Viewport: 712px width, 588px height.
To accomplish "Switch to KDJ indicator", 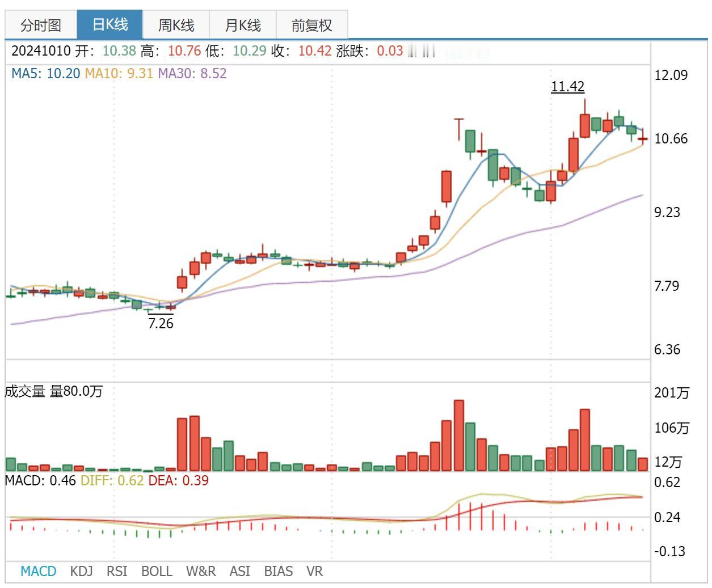I will [81, 571].
